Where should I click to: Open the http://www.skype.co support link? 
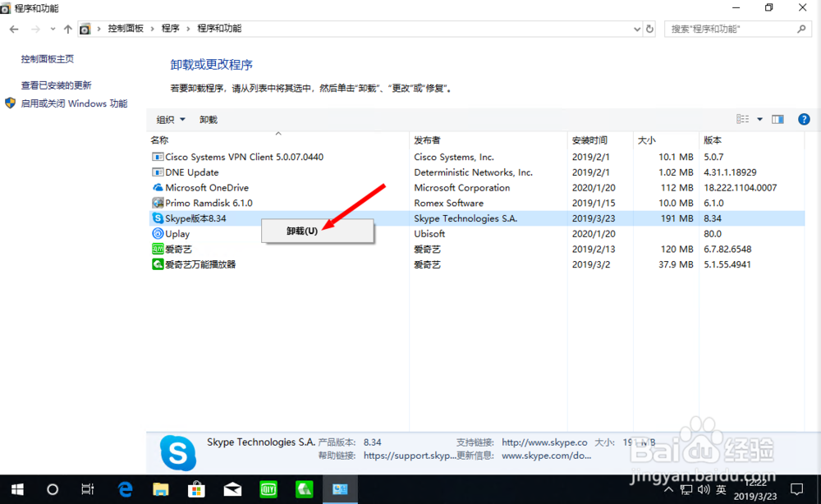544,442
